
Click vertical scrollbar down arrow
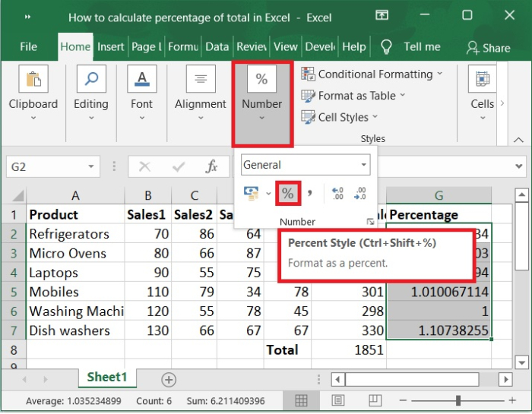[x=521, y=362]
